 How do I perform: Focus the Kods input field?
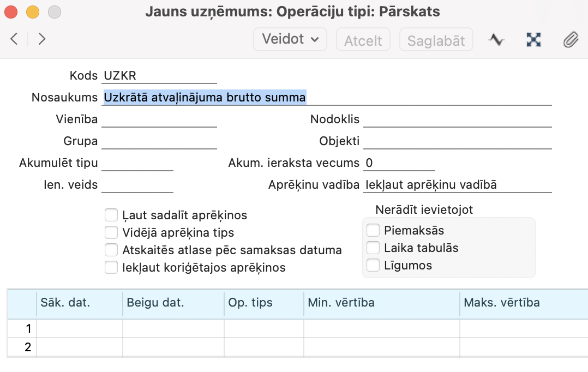(x=159, y=76)
